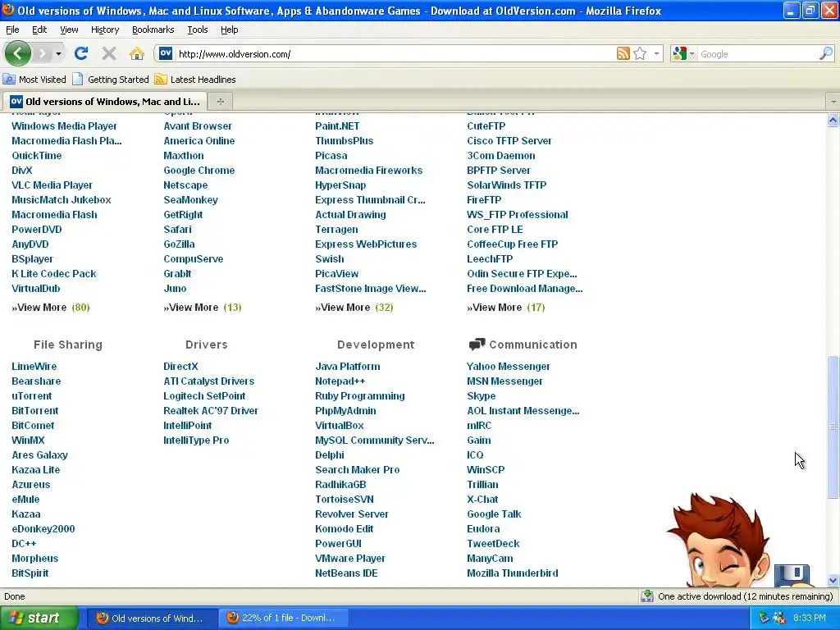This screenshot has height=630, width=840.
Task: Click the OV site identity icon in address bar
Action: 166,53
